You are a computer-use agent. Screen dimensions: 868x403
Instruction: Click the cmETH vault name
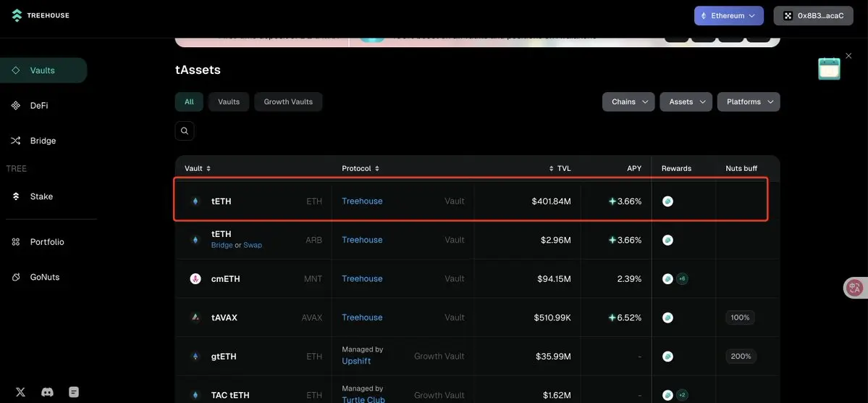point(226,279)
